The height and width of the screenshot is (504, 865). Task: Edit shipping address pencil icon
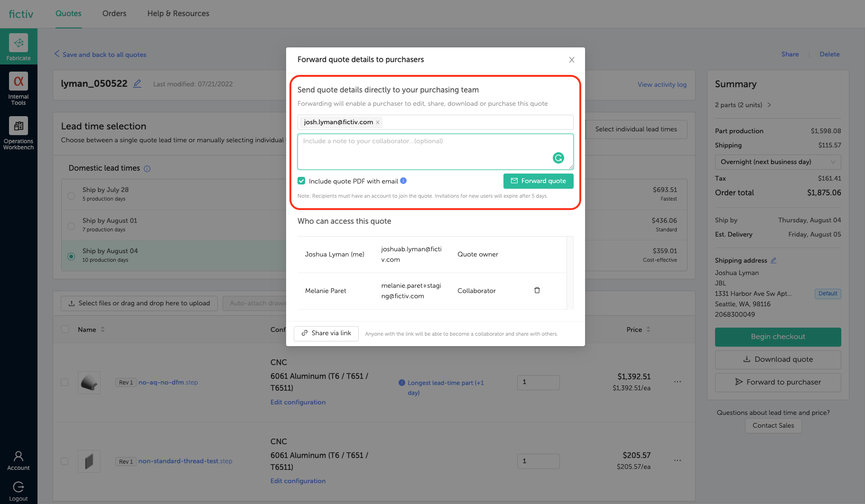point(773,260)
